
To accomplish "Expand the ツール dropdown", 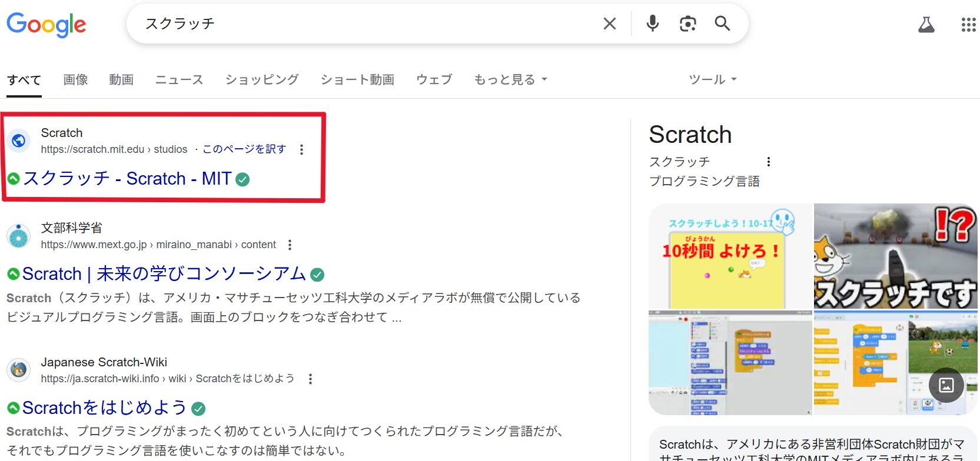I will point(713,79).
